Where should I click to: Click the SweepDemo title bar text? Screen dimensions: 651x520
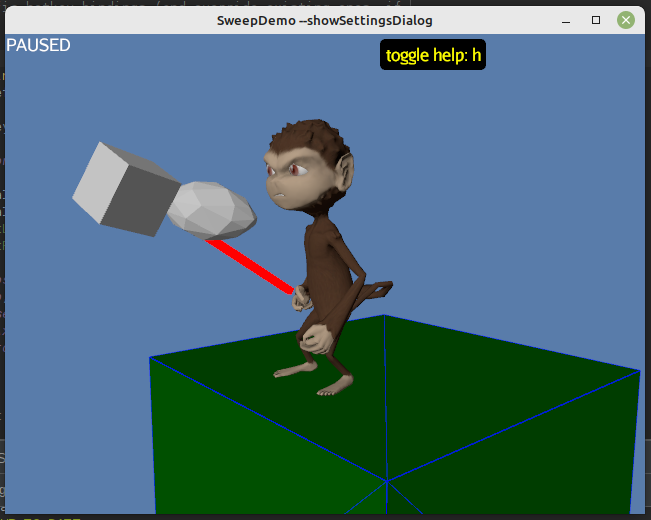pos(325,20)
